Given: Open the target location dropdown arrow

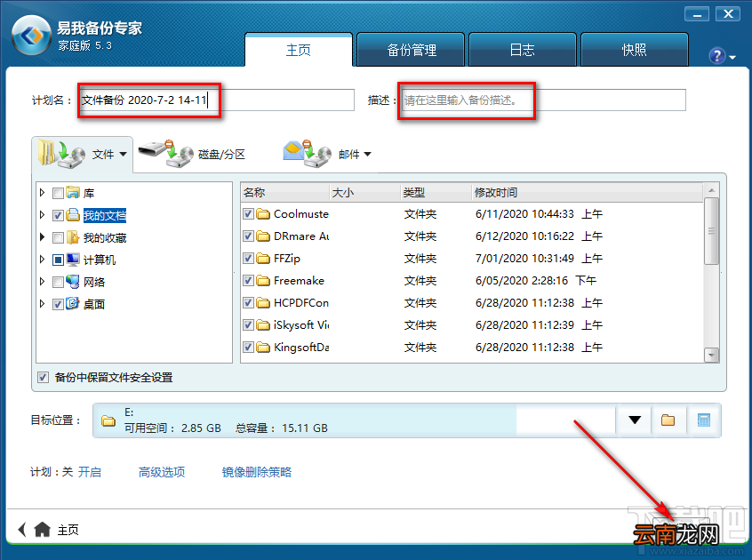Looking at the screenshot, I should [x=635, y=420].
